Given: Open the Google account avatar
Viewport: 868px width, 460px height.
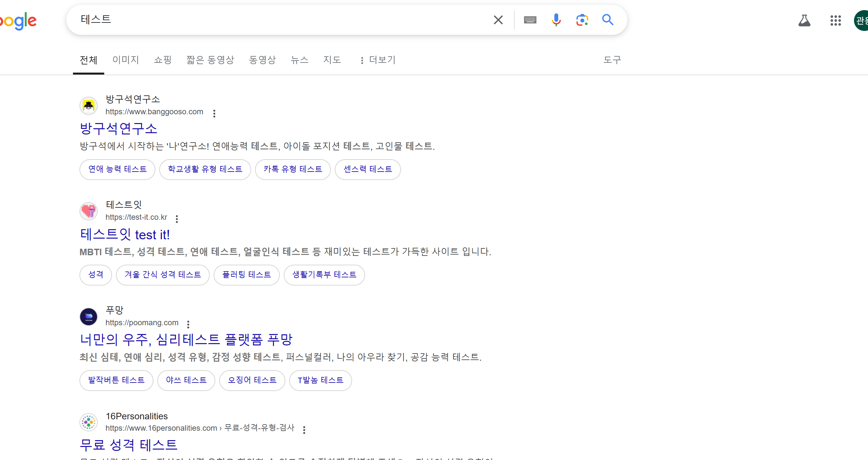Looking at the screenshot, I should pos(861,21).
